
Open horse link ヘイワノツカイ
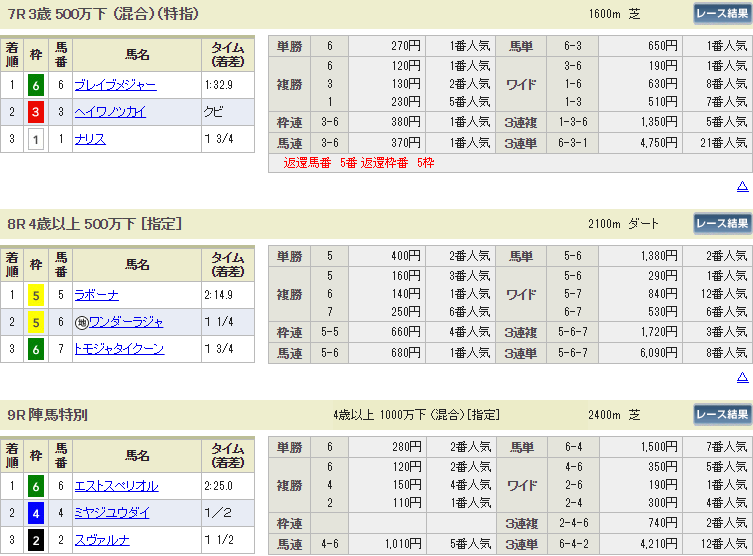110,112
